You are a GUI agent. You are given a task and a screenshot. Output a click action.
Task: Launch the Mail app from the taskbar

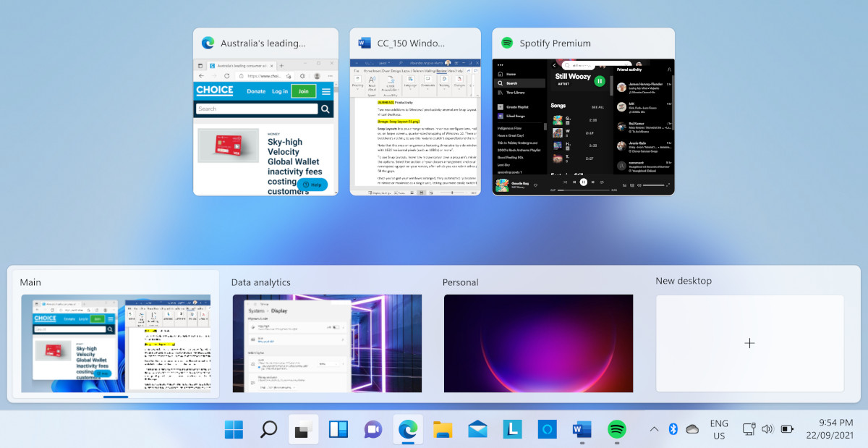(477, 429)
